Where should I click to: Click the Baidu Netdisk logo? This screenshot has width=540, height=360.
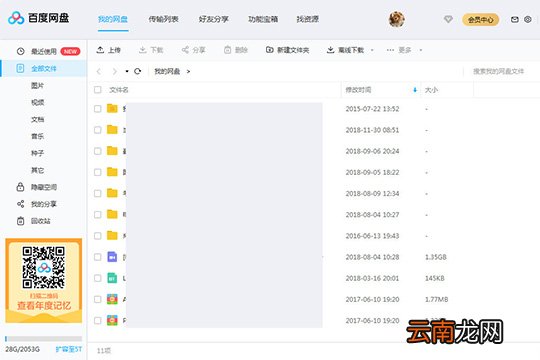pyautogui.click(x=38, y=18)
